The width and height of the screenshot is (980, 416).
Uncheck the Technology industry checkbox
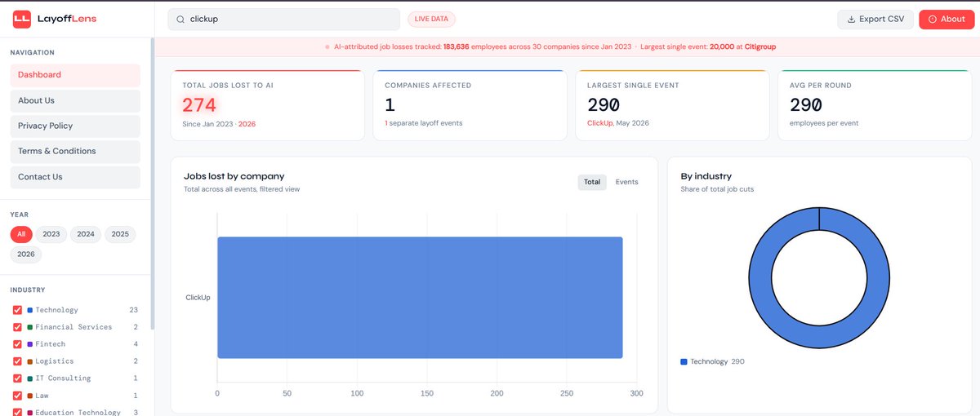[x=18, y=310]
